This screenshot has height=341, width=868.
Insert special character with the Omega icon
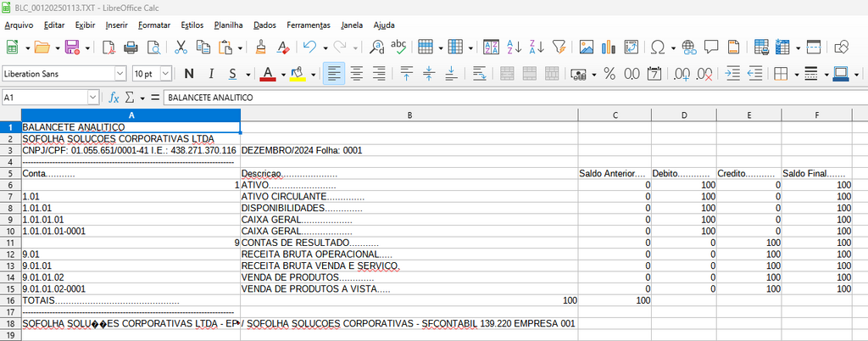coord(658,47)
